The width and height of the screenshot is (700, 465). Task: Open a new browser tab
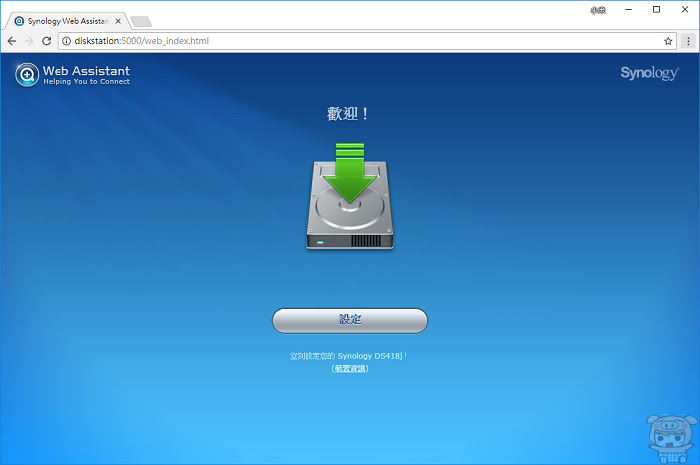(x=141, y=21)
